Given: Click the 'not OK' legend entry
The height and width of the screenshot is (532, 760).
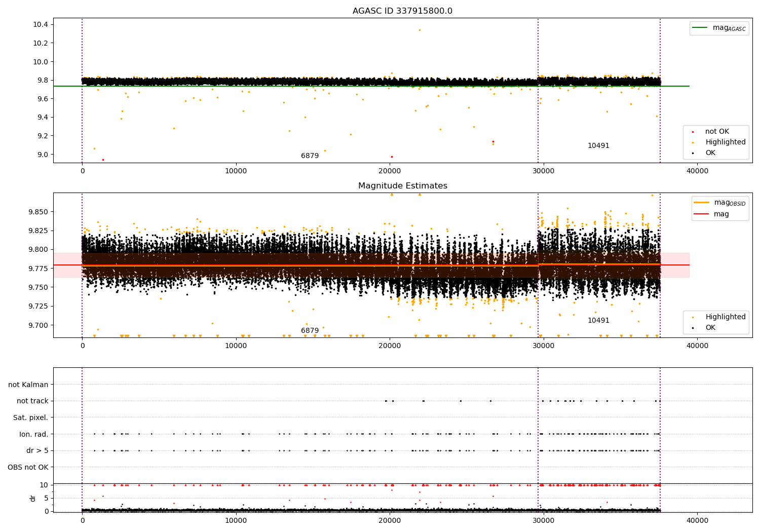Looking at the screenshot, I should [717, 132].
